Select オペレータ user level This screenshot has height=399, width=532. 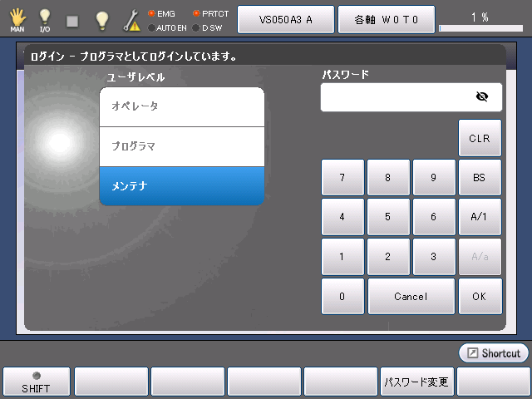[181, 106]
